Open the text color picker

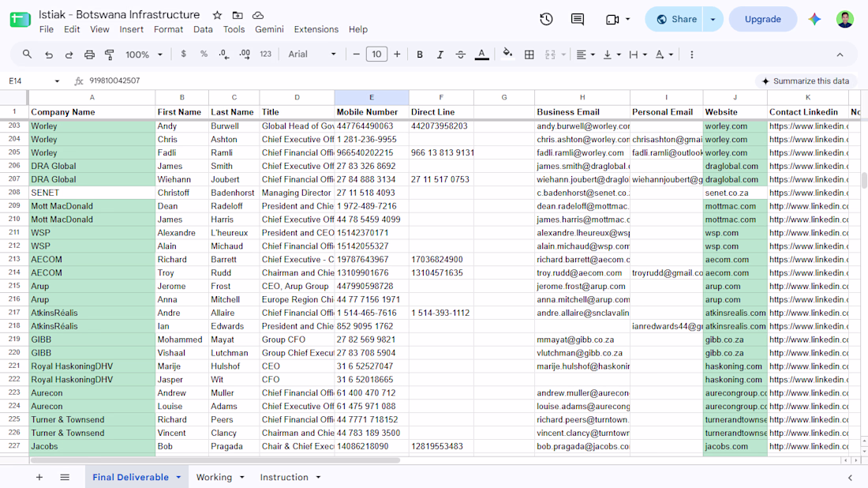pos(481,54)
